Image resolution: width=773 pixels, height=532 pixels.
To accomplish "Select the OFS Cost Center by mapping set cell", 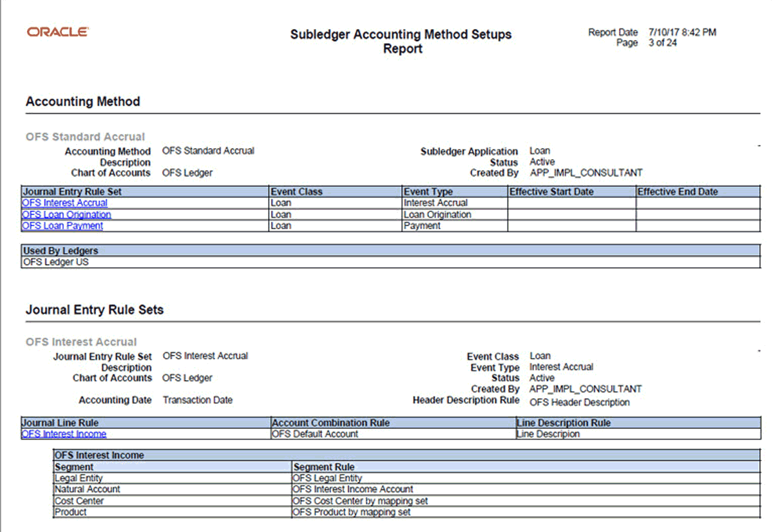I will click(360, 500).
